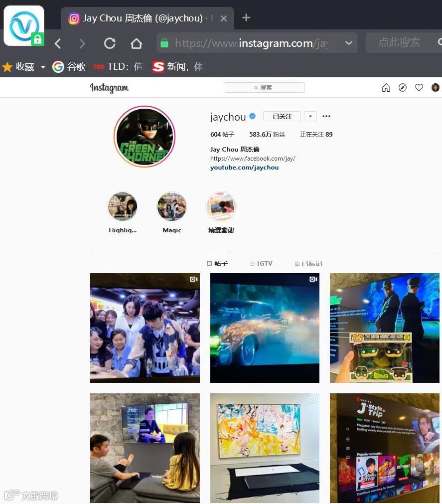
Task: Open the 收藏 favorites star
Action: coord(7,67)
